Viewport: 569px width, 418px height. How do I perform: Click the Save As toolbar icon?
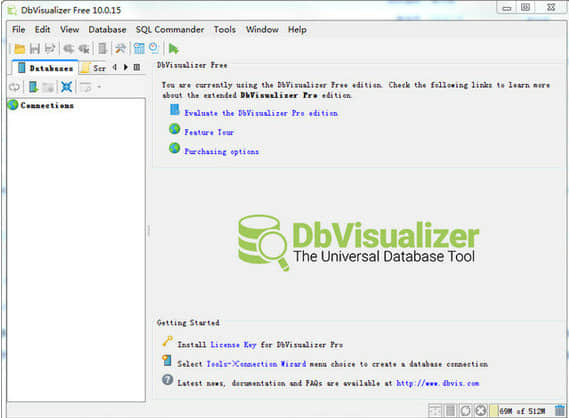tap(50, 49)
